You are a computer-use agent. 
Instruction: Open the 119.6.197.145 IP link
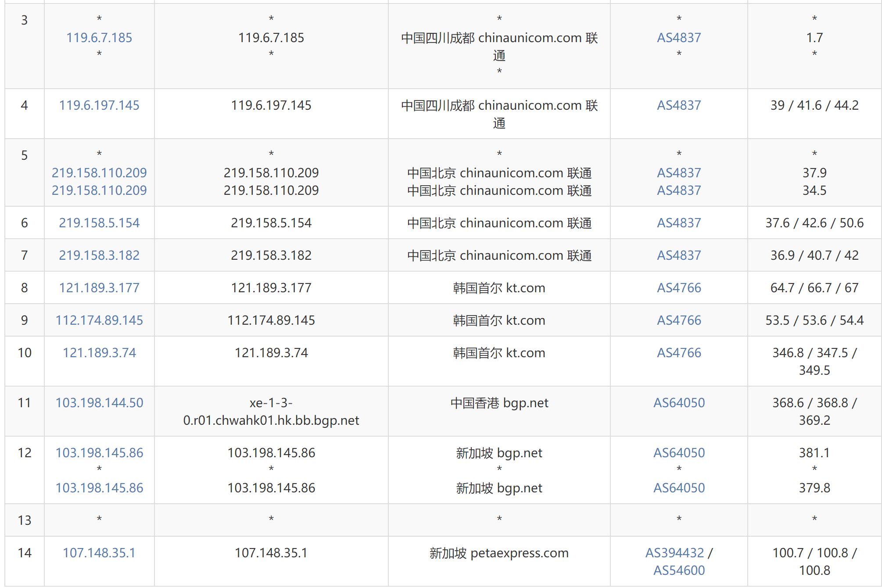tap(99, 105)
